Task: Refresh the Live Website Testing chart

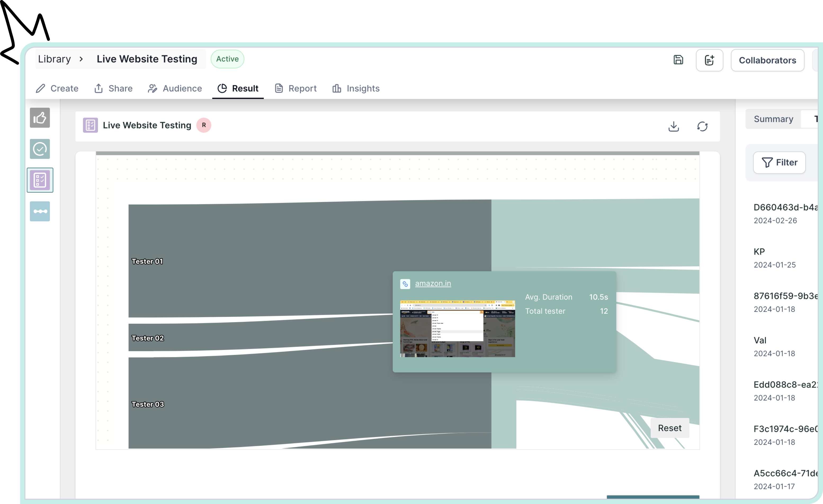Action: click(703, 126)
